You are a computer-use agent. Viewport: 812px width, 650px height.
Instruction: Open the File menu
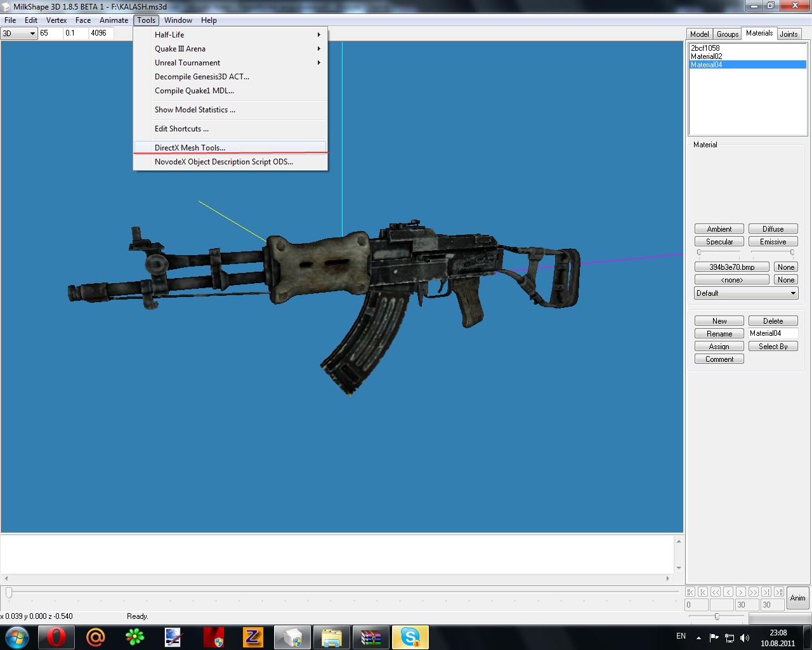click(x=10, y=20)
